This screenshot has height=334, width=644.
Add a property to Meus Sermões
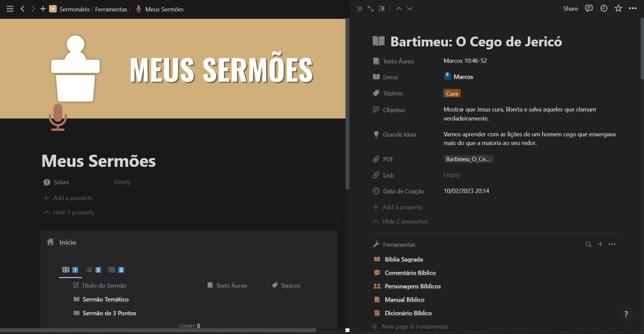click(x=68, y=198)
